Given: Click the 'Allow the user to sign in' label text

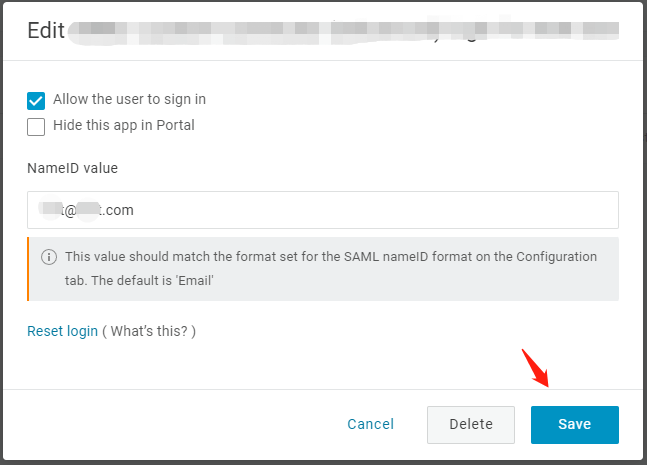Looking at the screenshot, I should pos(129,99).
